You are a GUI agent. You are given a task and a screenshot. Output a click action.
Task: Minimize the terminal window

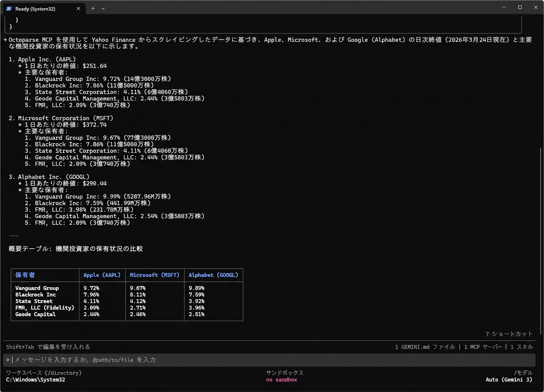pos(504,7)
